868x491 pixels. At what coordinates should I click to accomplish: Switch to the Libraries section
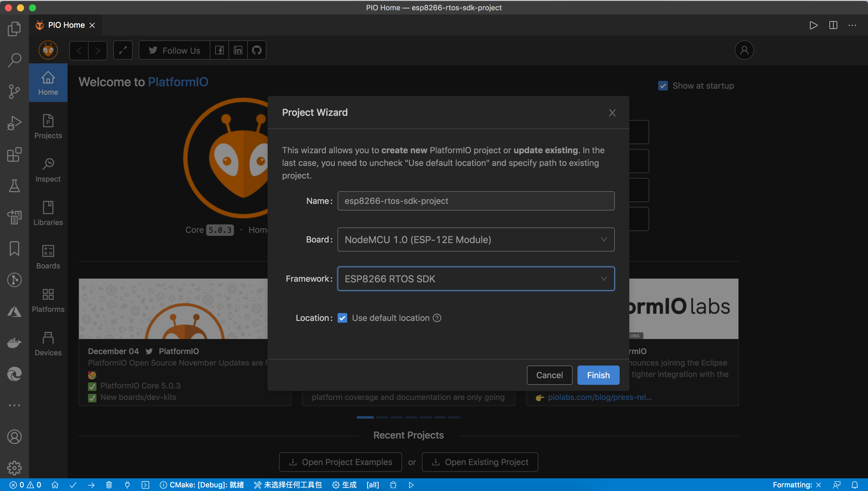point(48,213)
